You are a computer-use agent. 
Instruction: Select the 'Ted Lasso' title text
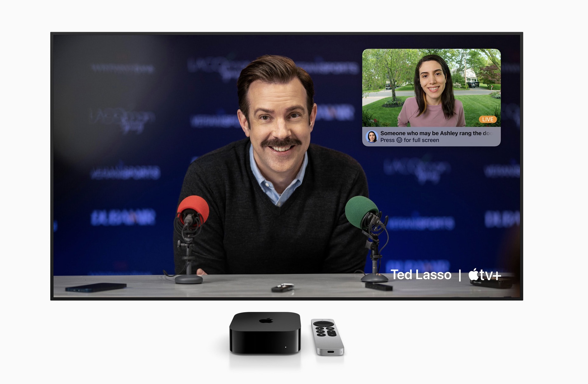pos(420,275)
